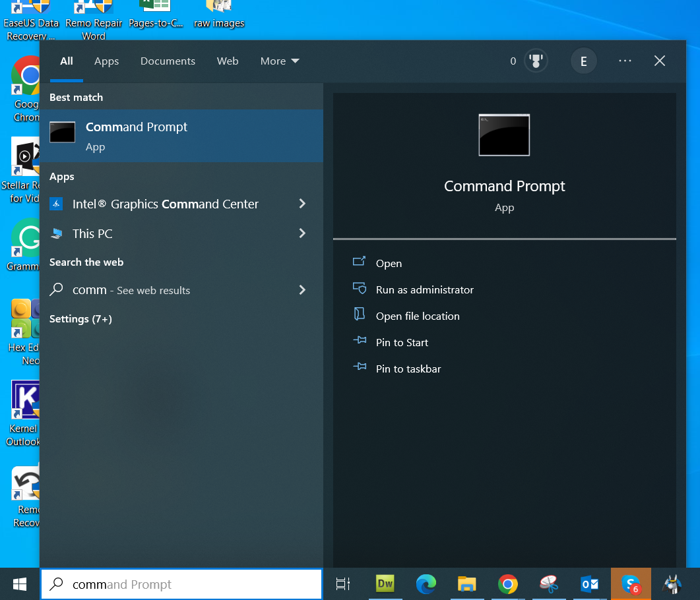700x600 pixels.
Task: Click the Run as administrator shield icon
Action: (360, 288)
